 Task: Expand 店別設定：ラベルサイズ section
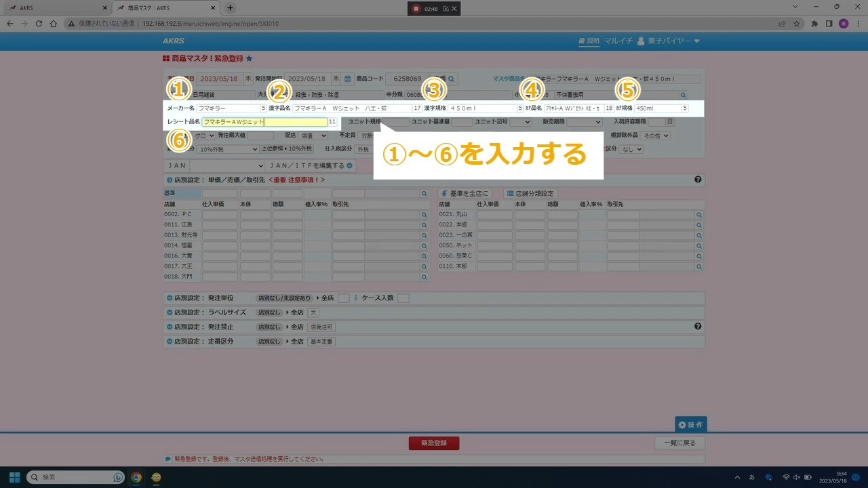tap(170, 312)
